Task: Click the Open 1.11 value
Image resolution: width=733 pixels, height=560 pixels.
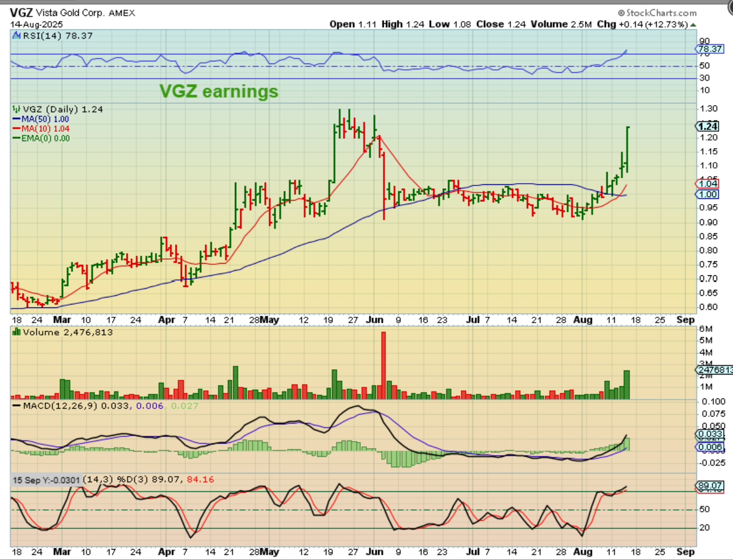Action: (x=353, y=24)
